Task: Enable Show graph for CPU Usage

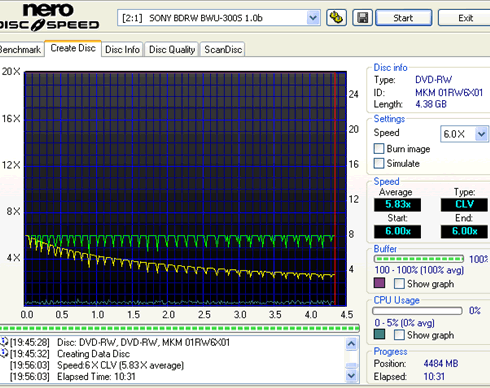Action: click(399, 335)
